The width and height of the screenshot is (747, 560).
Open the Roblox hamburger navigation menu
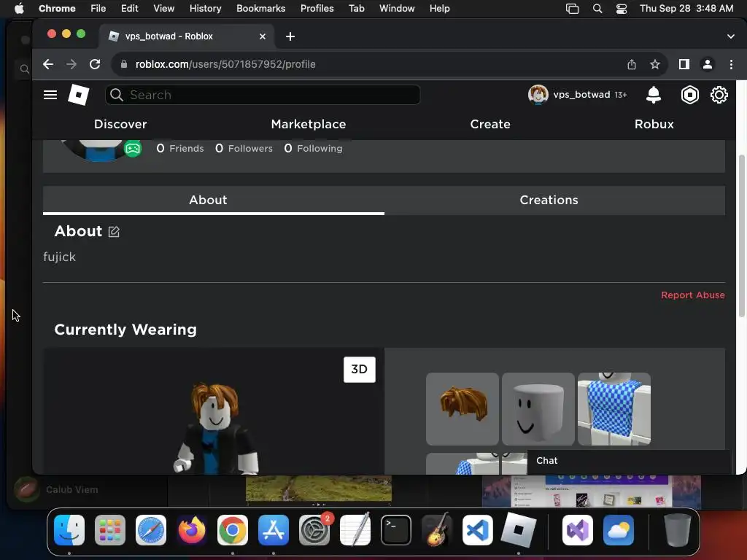(50, 95)
